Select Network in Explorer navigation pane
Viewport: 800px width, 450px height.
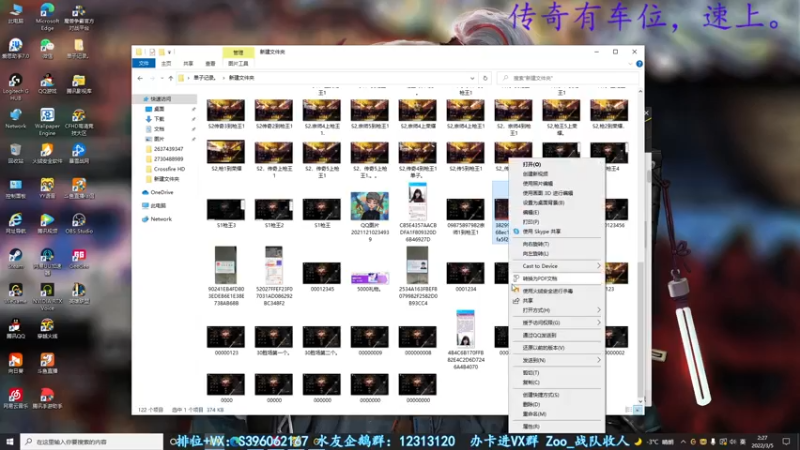(x=161, y=219)
